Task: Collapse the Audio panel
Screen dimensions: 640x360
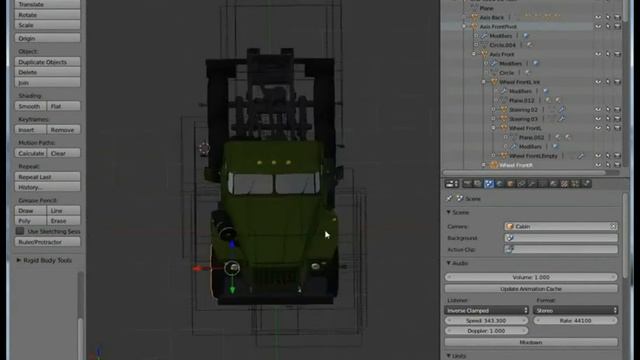Action: [449, 263]
